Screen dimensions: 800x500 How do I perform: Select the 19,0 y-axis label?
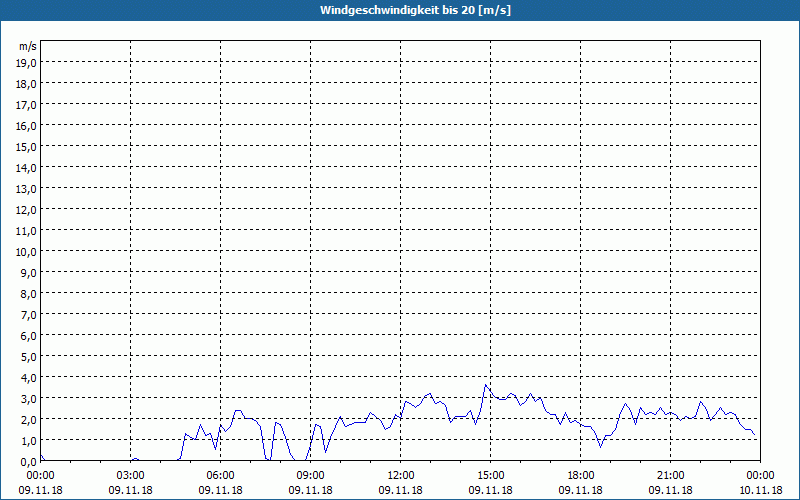click(26, 63)
